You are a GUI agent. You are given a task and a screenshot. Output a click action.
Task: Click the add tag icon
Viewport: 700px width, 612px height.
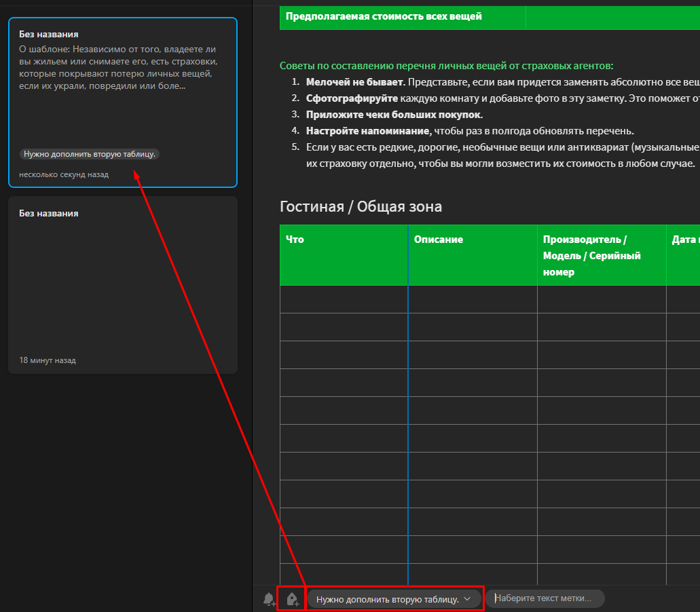(293, 599)
